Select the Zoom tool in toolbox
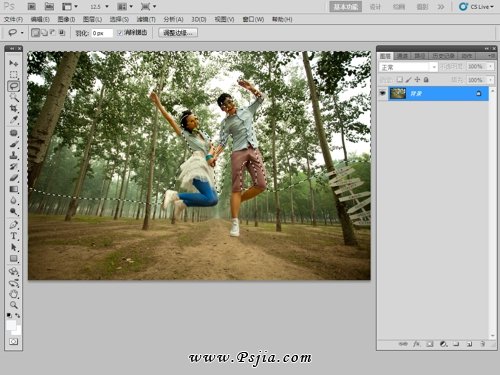 point(14,305)
